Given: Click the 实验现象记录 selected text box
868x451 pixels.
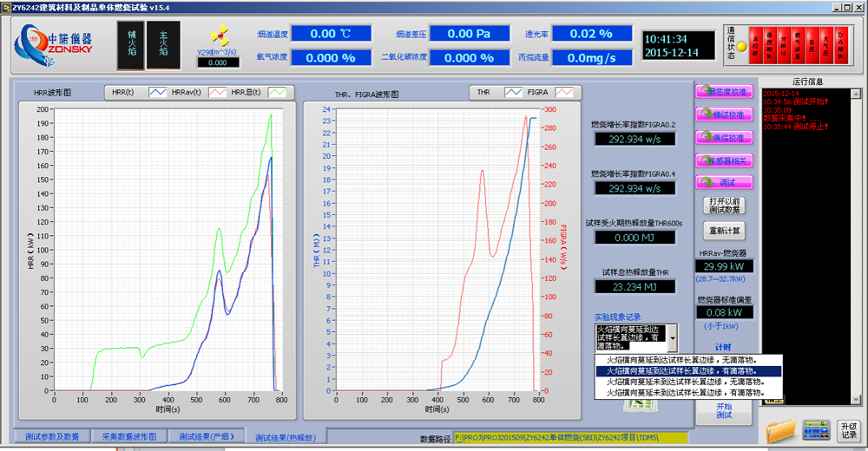Looking at the screenshot, I should (x=632, y=337).
